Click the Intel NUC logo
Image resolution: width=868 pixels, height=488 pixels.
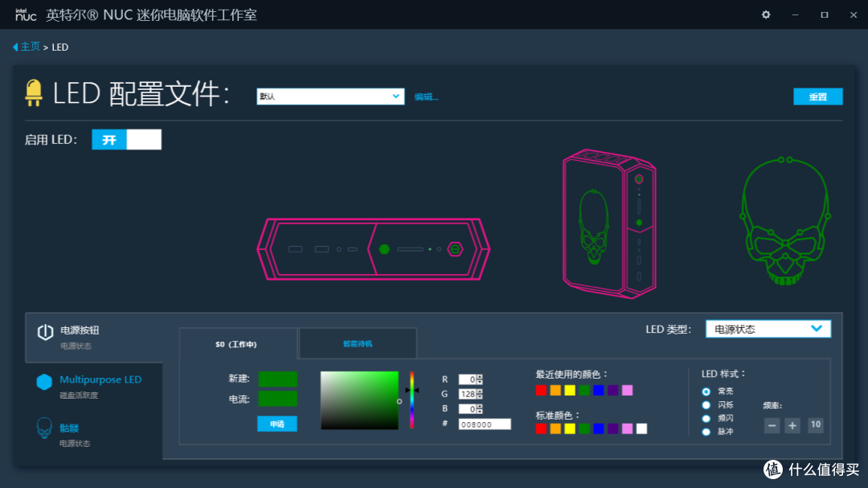point(26,15)
